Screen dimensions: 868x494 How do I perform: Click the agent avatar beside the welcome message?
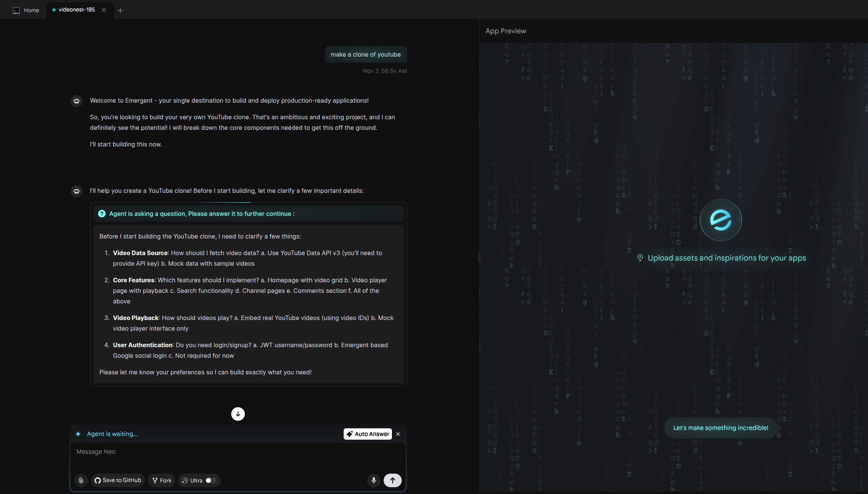point(77,101)
